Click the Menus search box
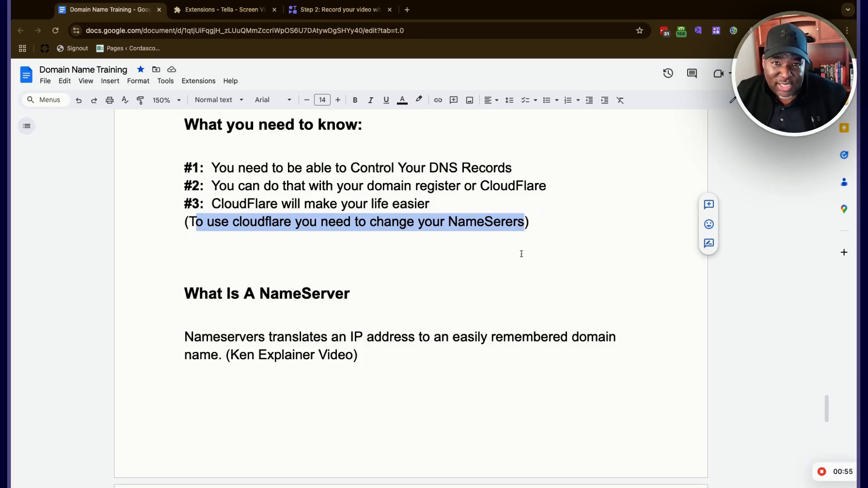The height and width of the screenshot is (488, 868). [x=45, y=100]
